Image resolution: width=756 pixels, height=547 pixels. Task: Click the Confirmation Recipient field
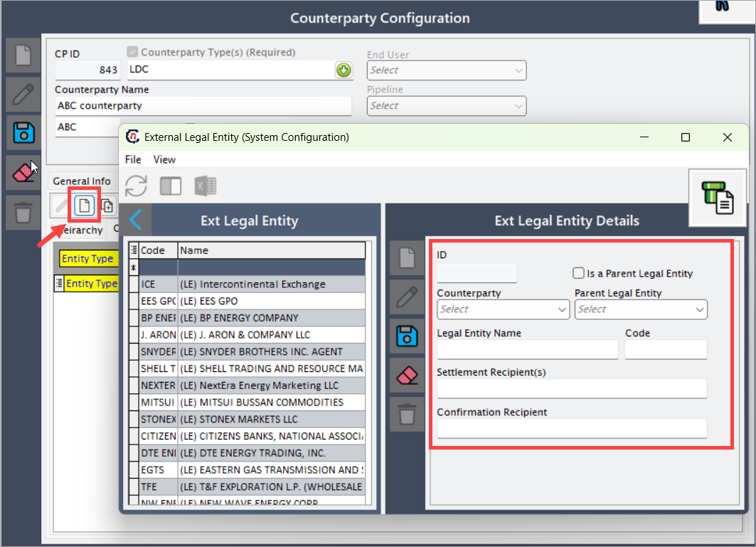click(x=572, y=428)
